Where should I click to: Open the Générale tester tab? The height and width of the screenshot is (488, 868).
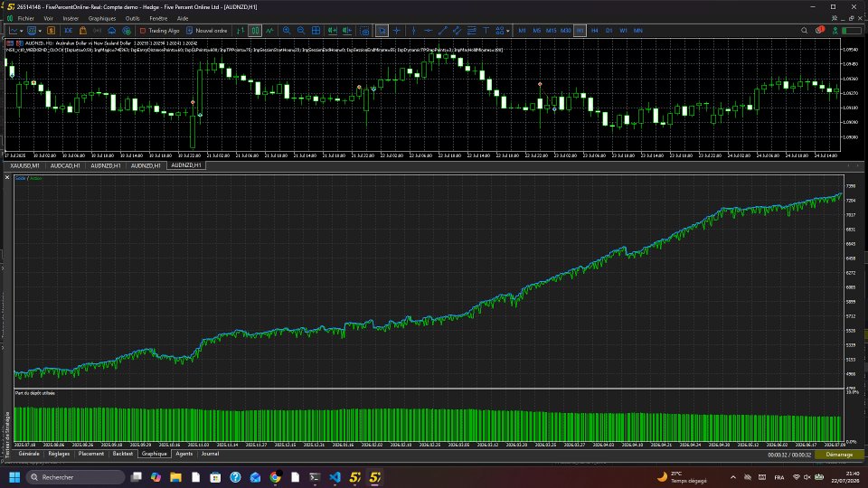tap(29, 454)
